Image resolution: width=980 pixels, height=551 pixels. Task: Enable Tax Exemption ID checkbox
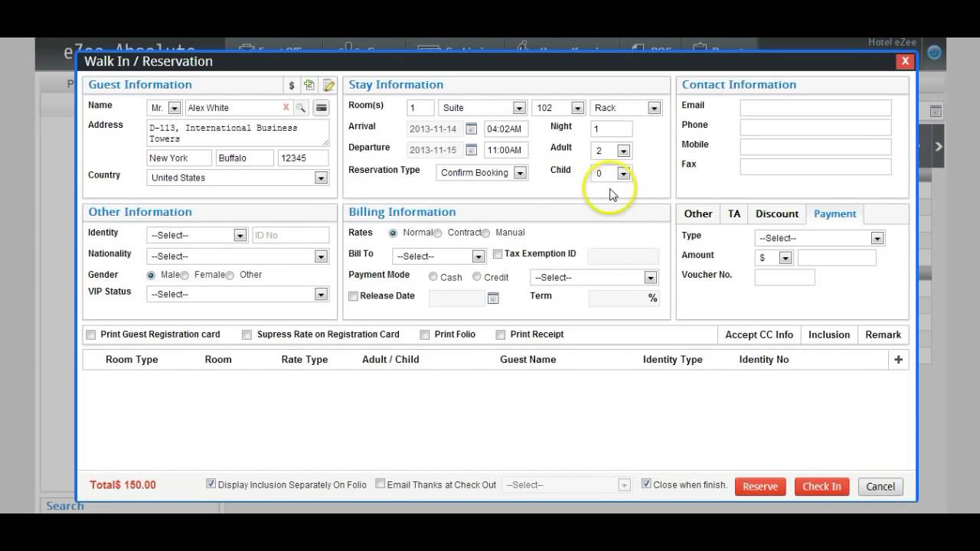coord(498,254)
